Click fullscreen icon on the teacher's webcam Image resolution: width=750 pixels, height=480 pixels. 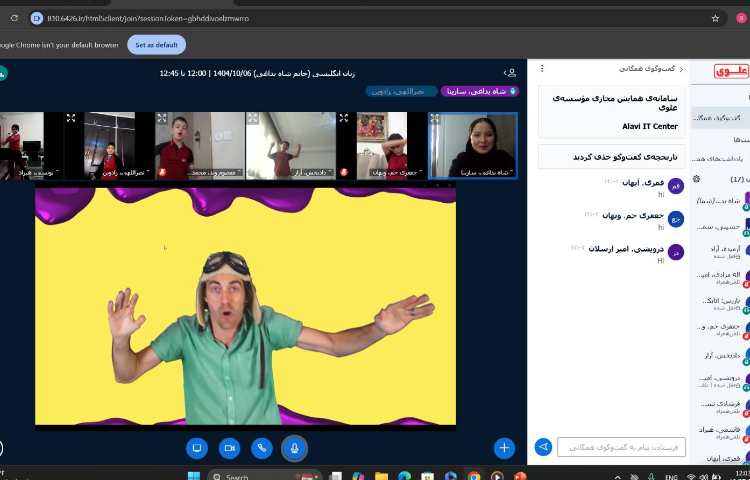(x=435, y=118)
